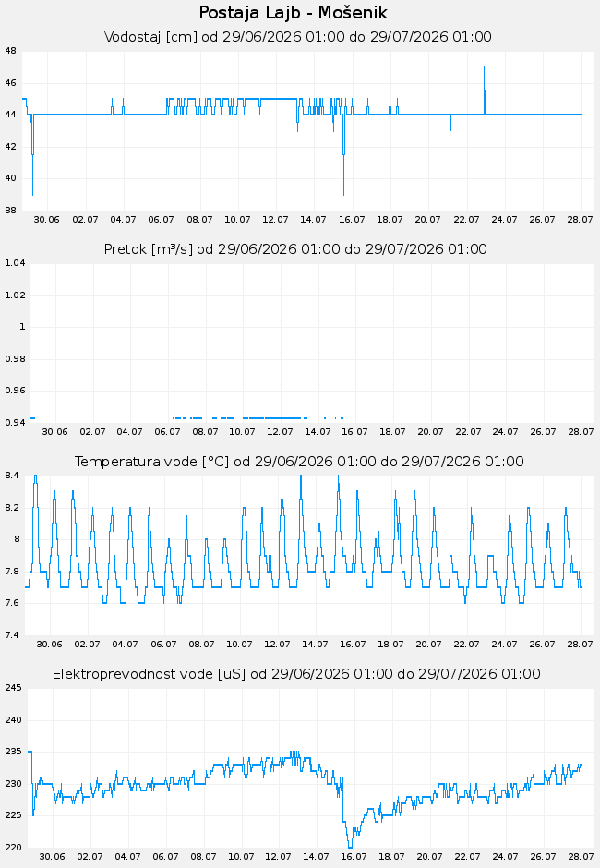Click the 16.07 date label on temperature axis
The image size is (600, 868).
[353, 645]
